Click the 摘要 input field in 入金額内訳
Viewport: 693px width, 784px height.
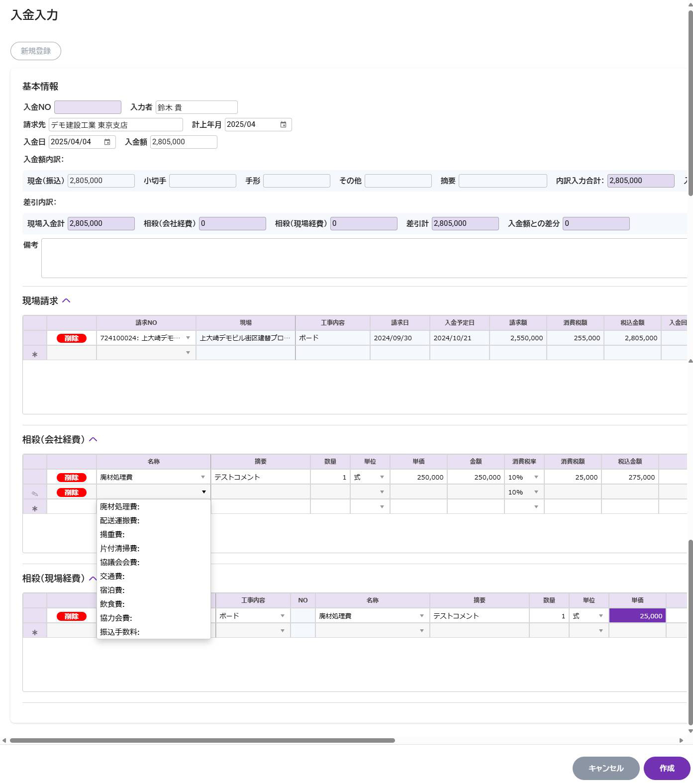pos(503,181)
